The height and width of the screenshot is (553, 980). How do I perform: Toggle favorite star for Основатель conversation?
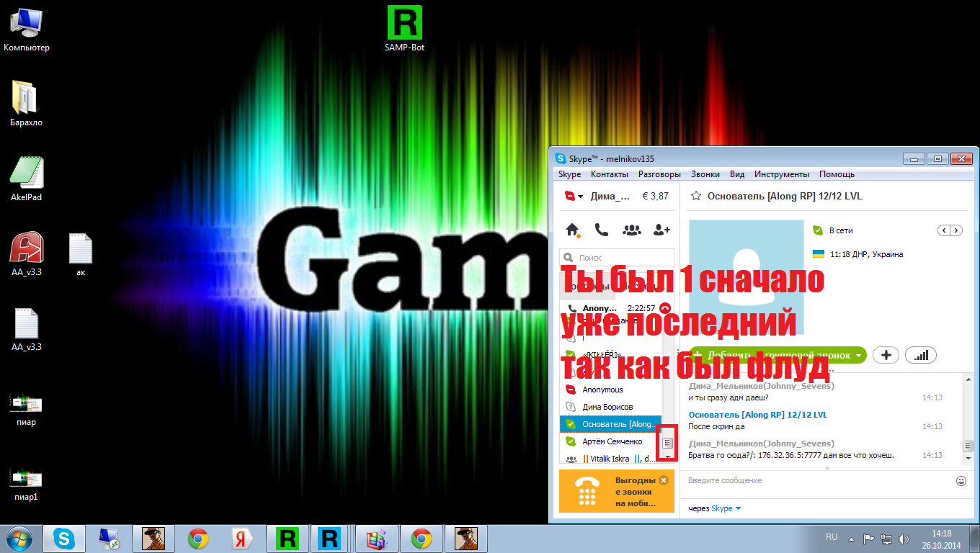(696, 196)
